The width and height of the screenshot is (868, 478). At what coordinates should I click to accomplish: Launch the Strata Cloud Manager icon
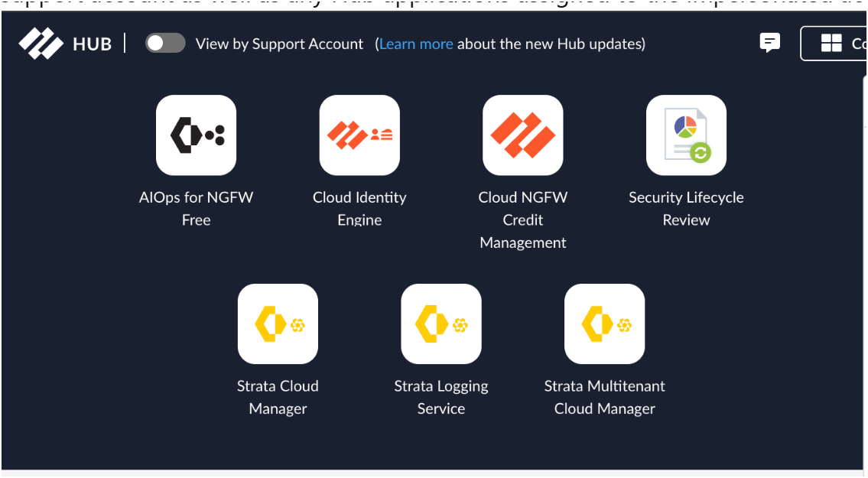278,324
